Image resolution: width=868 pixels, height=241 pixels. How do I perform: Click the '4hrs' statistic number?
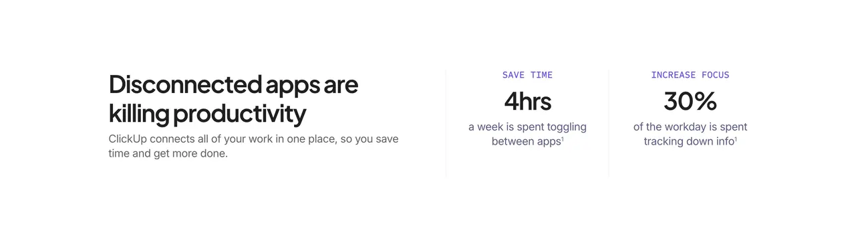[x=527, y=101]
